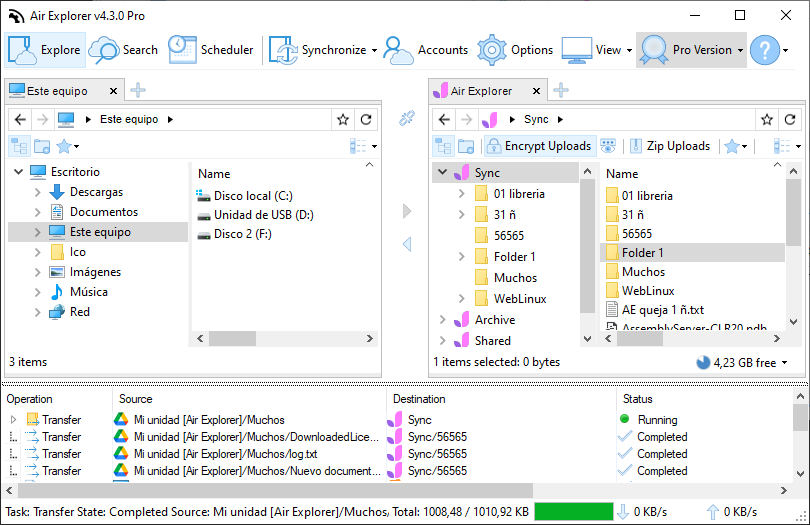Click the Synchronize icon

284,50
